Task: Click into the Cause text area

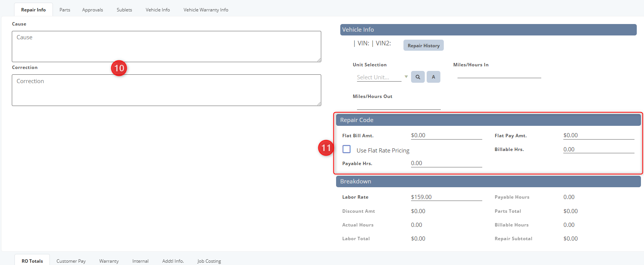Action: pyautogui.click(x=166, y=47)
